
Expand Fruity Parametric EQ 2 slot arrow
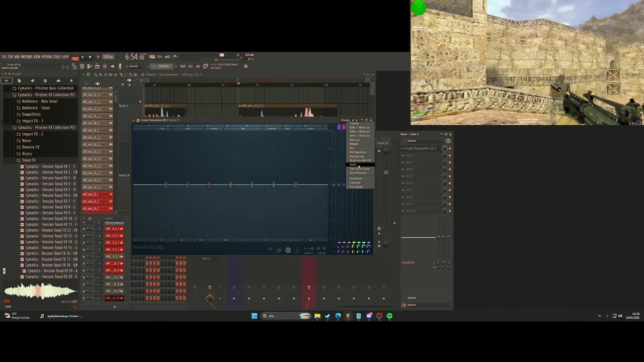(403, 148)
